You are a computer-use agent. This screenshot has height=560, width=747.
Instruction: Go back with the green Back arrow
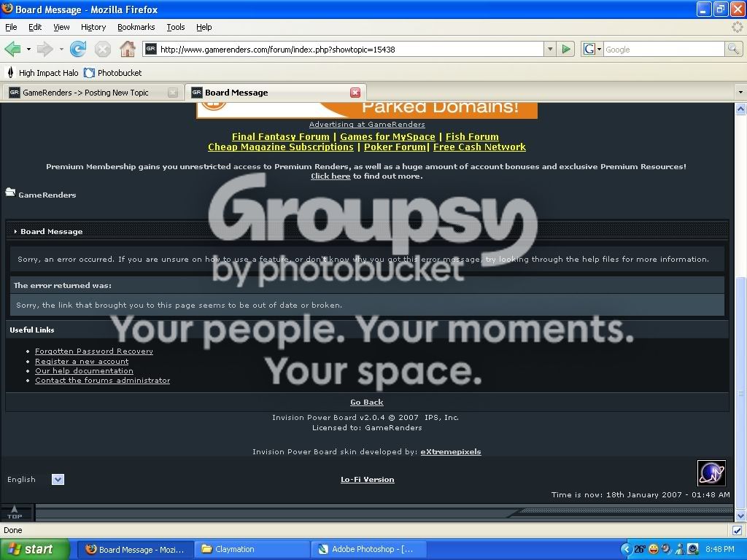tap(12, 49)
